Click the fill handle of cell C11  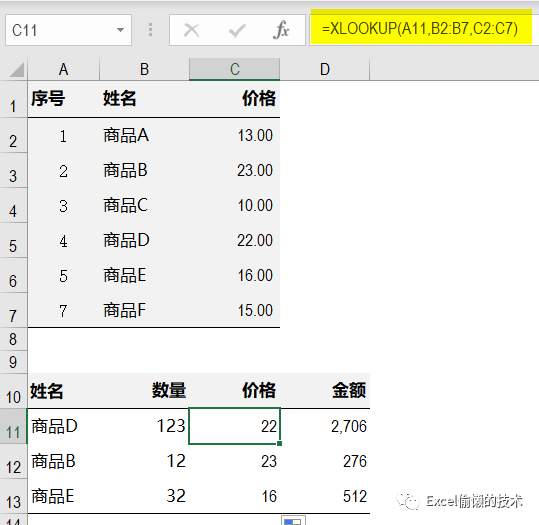(x=279, y=444)
